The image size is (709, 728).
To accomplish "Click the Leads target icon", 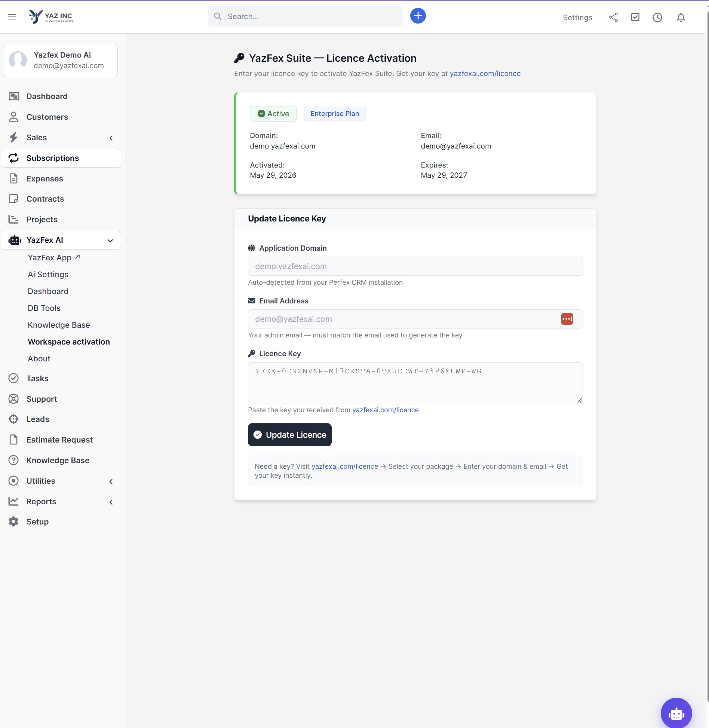I will coord(13,419).
